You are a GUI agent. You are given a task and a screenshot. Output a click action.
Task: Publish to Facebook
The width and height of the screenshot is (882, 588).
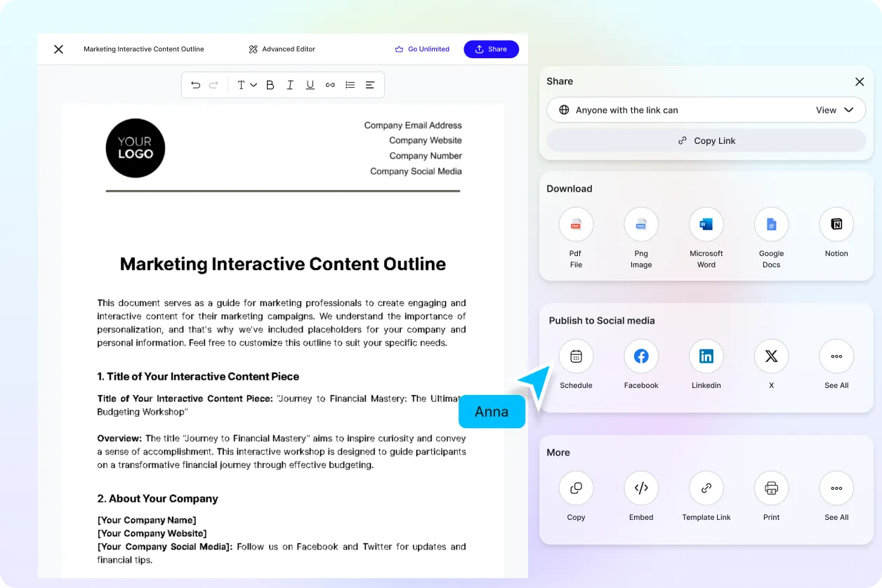tap(641, 356)
